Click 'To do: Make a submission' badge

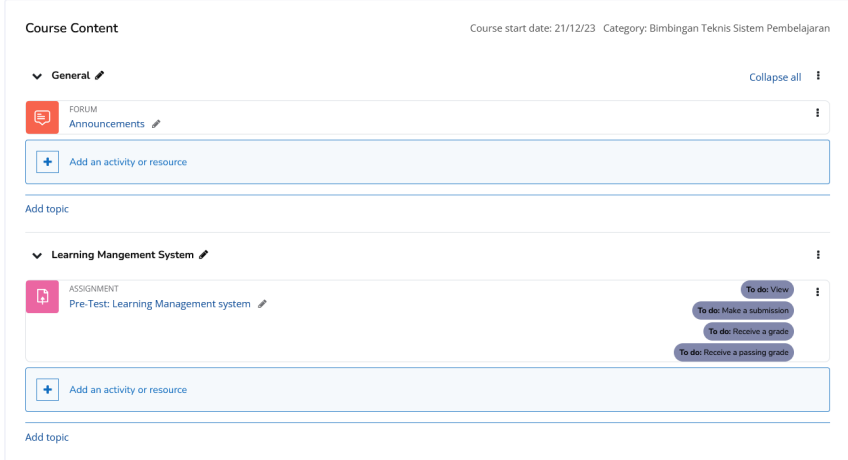pyautogui.click(x=743, y=310)
